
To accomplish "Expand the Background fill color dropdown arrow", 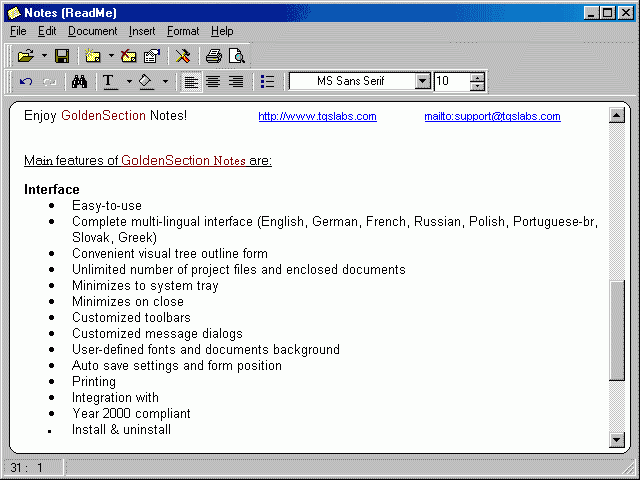I will click(165, 82).
